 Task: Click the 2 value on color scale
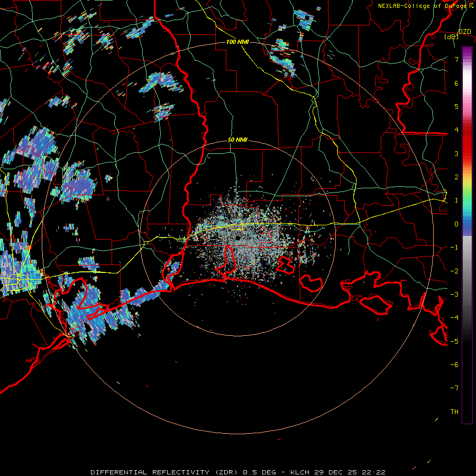tap(456, 177)
